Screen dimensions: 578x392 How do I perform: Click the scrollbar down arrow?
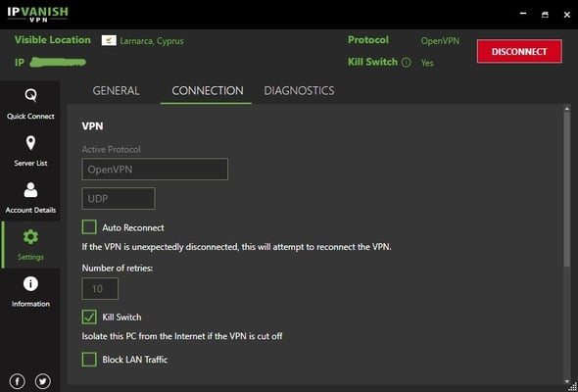pos(567,380)
